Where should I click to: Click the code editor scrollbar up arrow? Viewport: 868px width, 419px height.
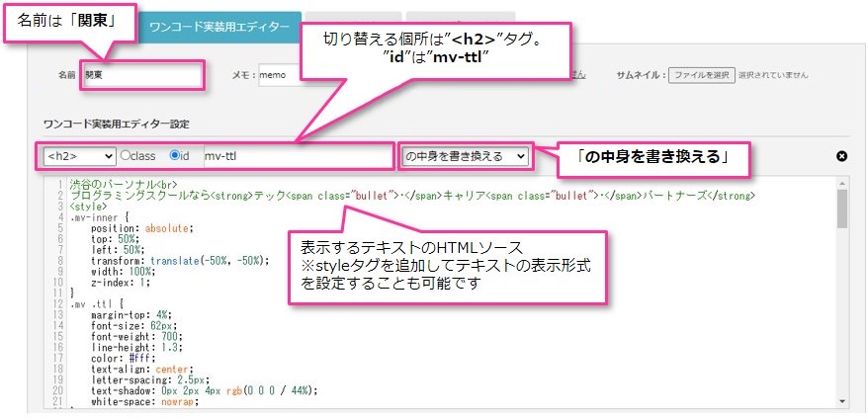tap(842, 184)
